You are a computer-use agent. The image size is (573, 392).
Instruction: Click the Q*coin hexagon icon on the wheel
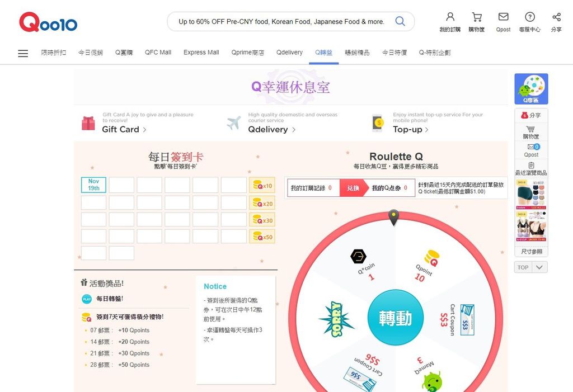[x=358, y=257]
